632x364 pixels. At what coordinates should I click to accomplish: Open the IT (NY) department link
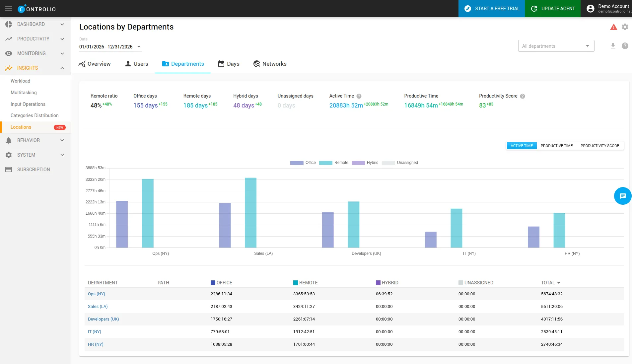coord(95,332)
